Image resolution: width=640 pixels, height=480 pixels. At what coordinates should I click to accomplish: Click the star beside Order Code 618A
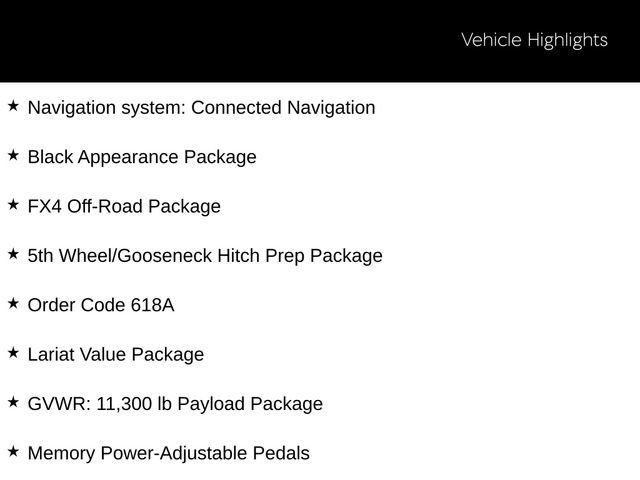coord(13,304)
